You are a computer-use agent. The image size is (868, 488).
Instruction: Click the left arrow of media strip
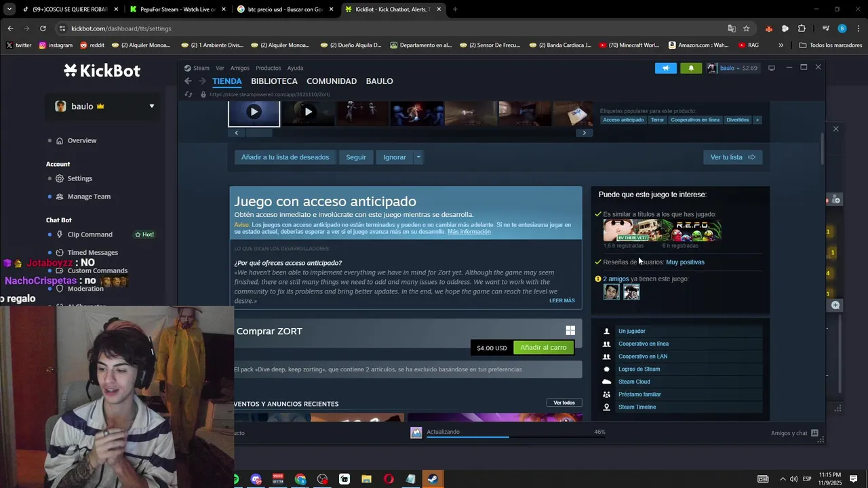pos(236,133)
